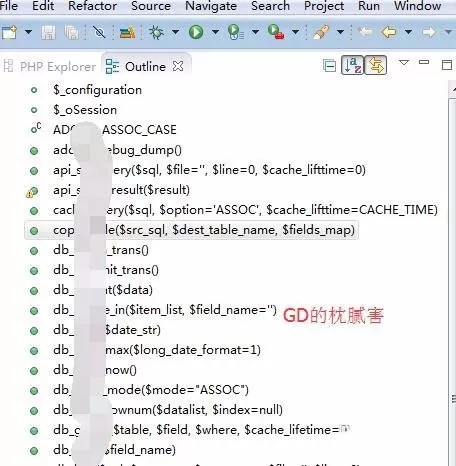Image resolution: width=456 pixels, height=466 pixels.
Task: Select the $_configuration outline item
Action: pyautogui.click(x=97, y=90)
